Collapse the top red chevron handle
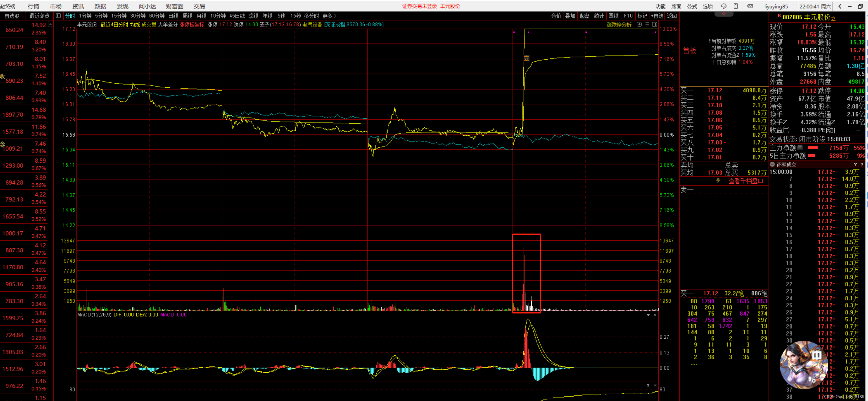868x401 pixels. click(x=723, y=14)
